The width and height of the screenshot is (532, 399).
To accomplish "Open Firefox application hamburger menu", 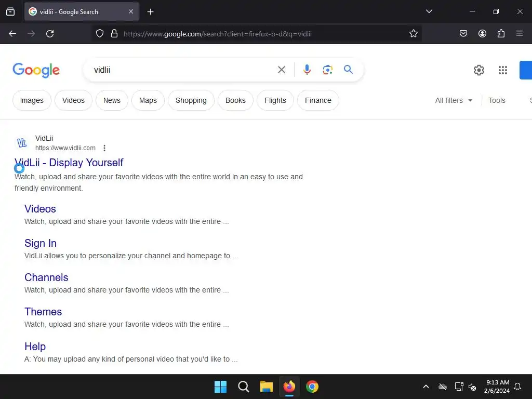I will pos(519,34).
